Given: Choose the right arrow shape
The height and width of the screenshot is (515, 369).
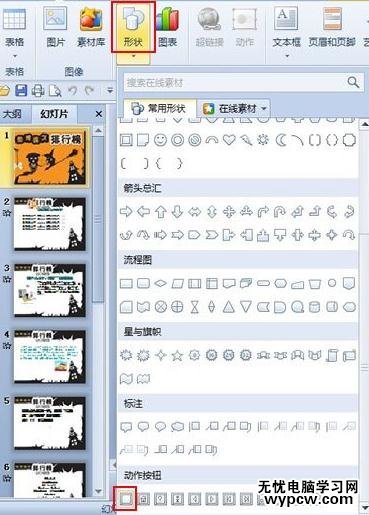Looking at the screenshot, I should [x=126, y=211].
